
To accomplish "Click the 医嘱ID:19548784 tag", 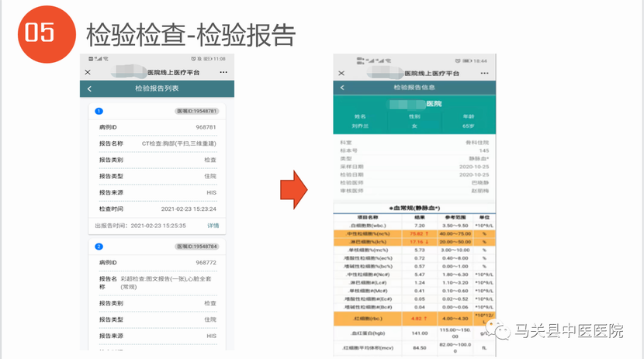I will [197, 247].
